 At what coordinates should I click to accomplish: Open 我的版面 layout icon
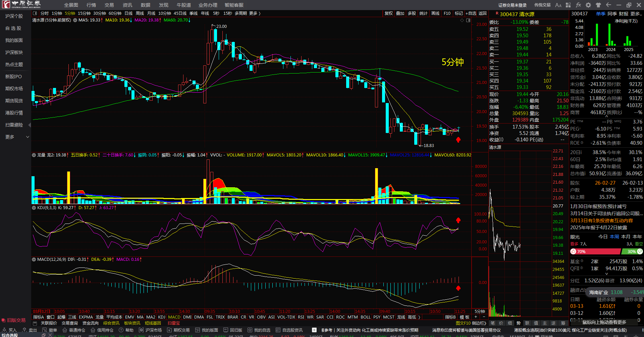[x=198, y=330]
